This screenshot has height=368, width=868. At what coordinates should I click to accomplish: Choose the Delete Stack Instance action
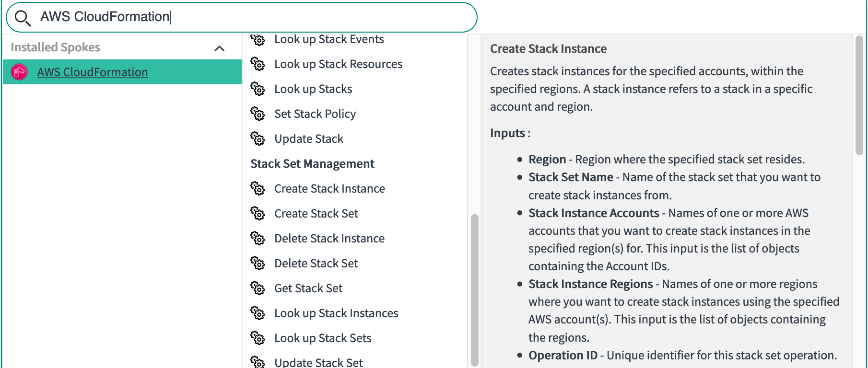click(329, 239)
